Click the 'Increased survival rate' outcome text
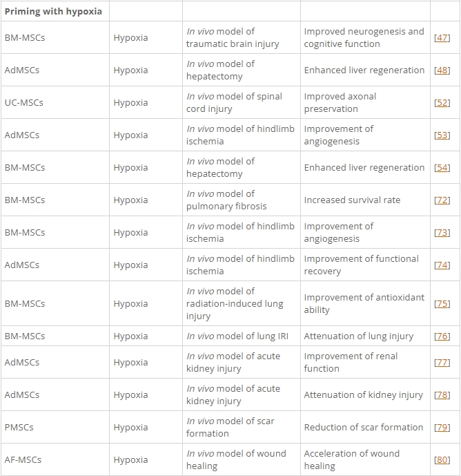Screen dimensions: 461x476 352,200
